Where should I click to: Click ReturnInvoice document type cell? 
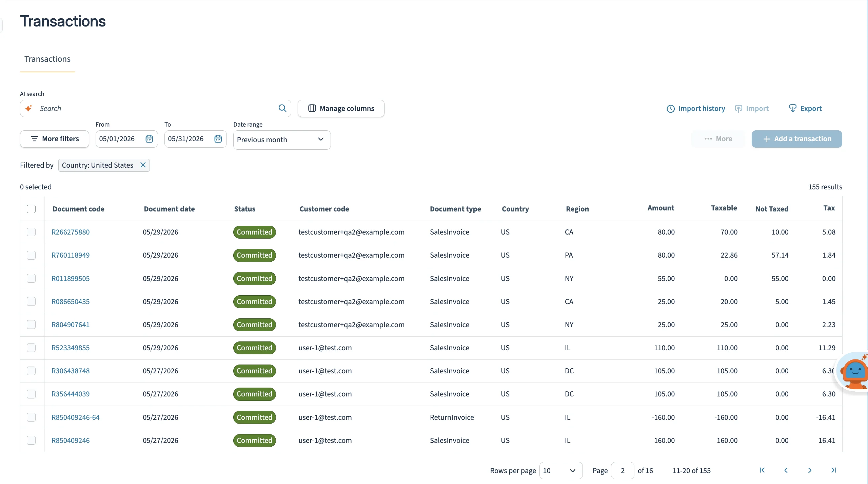point(452,417)
